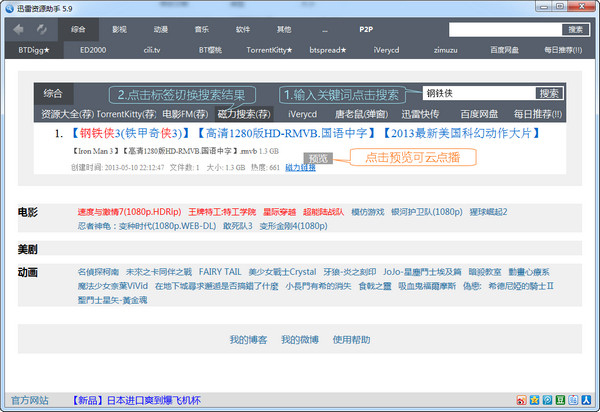Select the 其他 tab
The width and height of the screenshot is (600, 412).
click(x=284, y=29)
